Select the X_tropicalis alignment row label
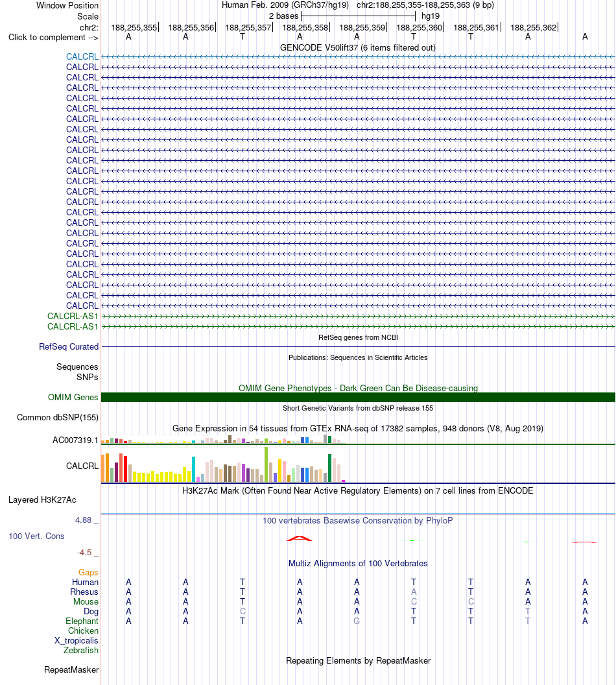Screen dimensions: 616x685 (x=77, y=641)
